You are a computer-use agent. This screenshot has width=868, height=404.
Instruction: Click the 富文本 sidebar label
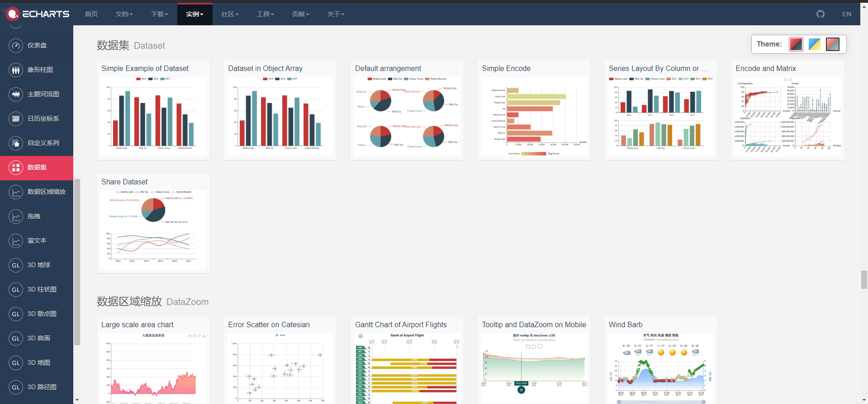(37, 240)
